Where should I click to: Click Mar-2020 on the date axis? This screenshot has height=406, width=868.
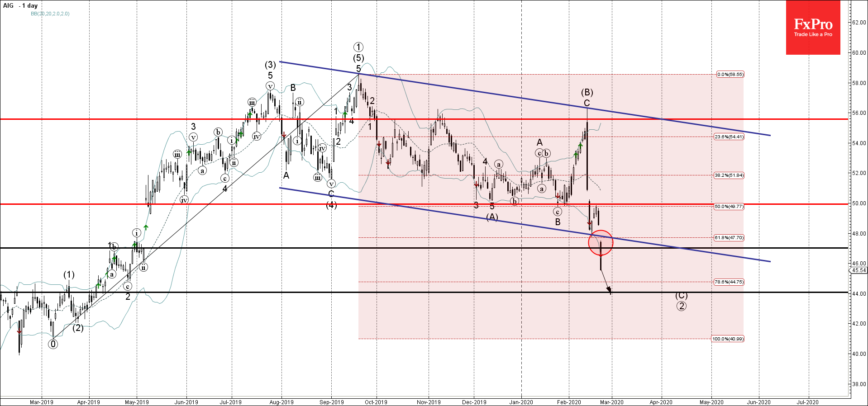point(612,402)
